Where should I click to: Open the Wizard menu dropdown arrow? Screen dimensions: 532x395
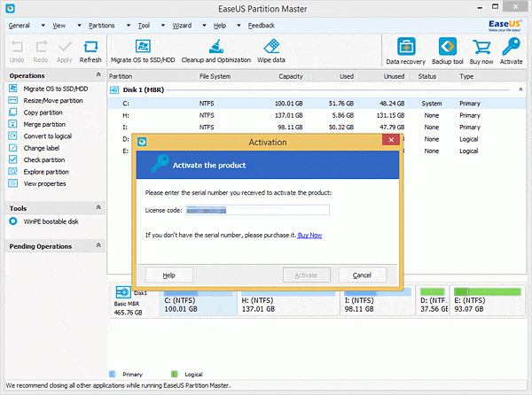click(204, 26)
